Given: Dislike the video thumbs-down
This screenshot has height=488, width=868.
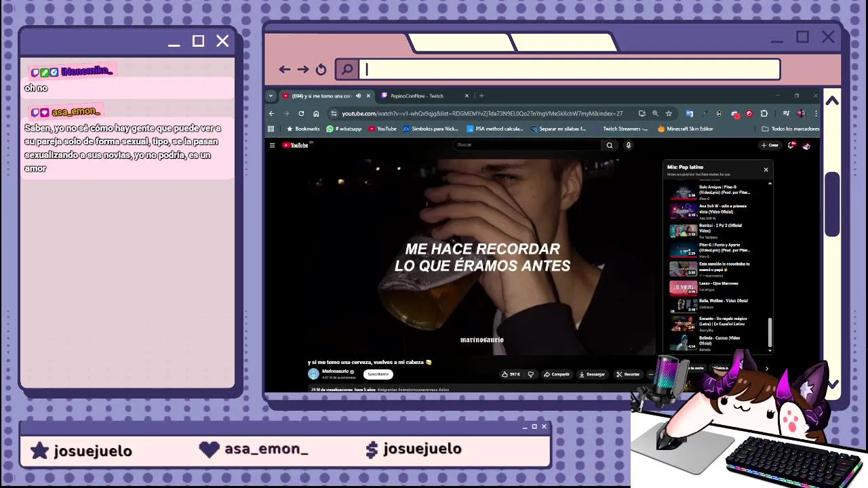Looking at the screenshot, I should (x=531, y=374).
